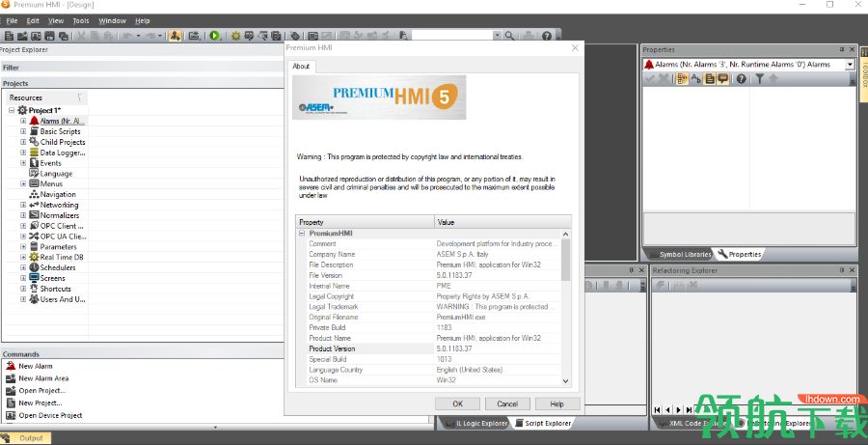Click the question mark help icon in the main toolbar
This screenshot has width=868, height=445.
pyautogui.click(x=547, y=36)
